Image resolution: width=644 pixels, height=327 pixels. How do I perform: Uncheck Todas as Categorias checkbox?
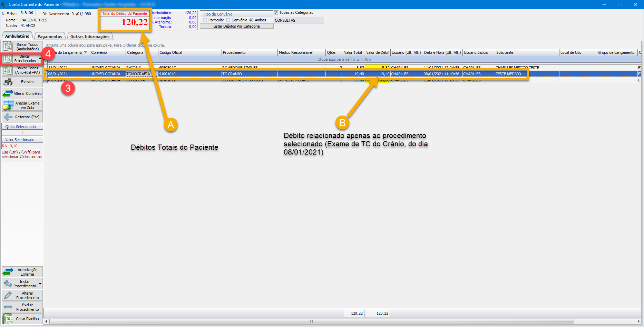point(276,12)
